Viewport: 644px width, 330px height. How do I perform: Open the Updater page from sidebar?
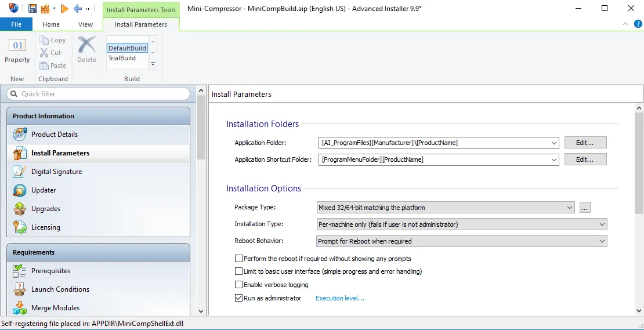click(x=98, y=190)
